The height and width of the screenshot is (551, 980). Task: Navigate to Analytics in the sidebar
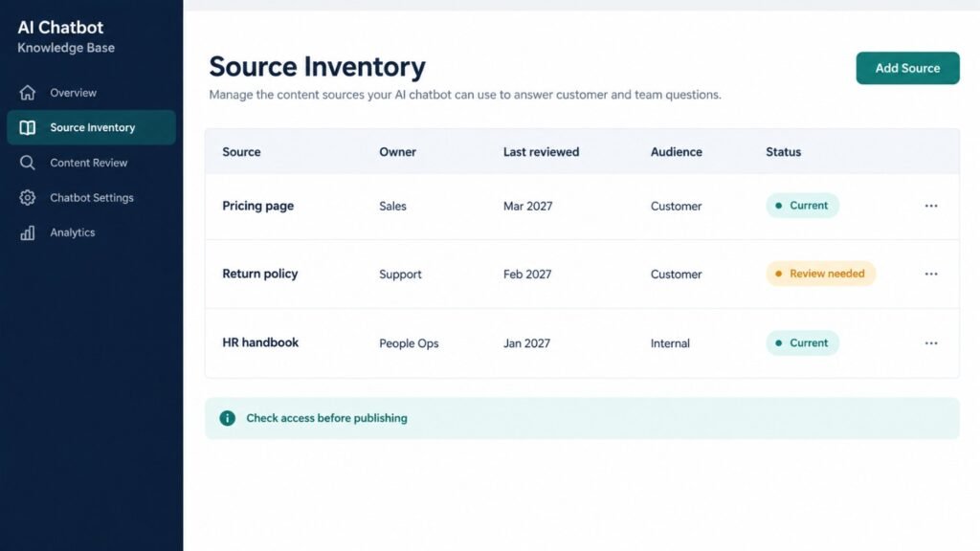tap(91, 232)
